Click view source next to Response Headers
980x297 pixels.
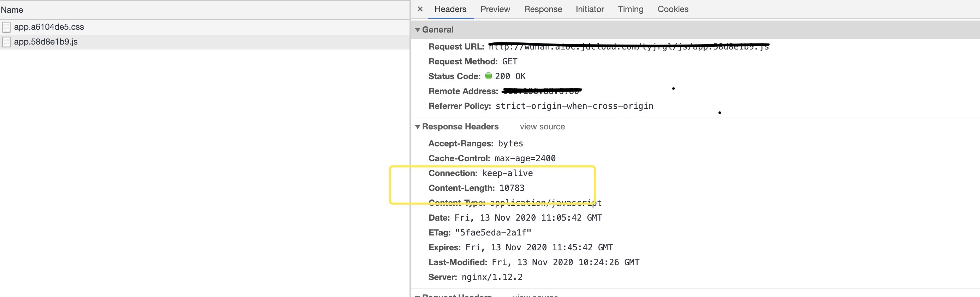(542, 127)
